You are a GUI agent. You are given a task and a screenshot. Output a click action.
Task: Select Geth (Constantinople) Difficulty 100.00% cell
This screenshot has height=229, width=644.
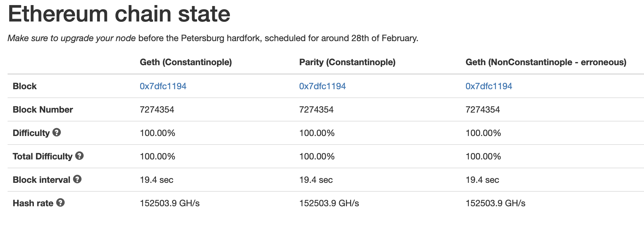(x=158, y=133)
